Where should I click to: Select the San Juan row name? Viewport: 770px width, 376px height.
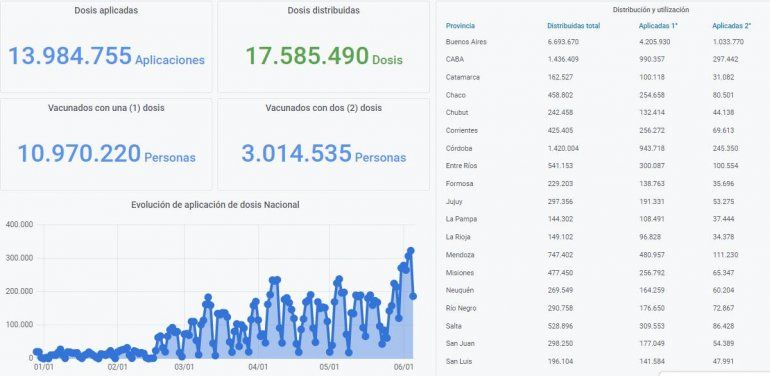pos(459,343)
